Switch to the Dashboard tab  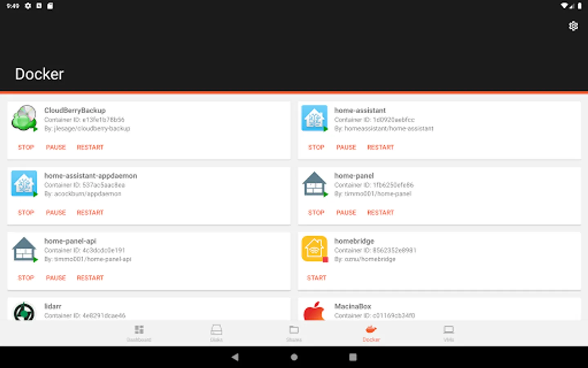(x=139, y=333)
